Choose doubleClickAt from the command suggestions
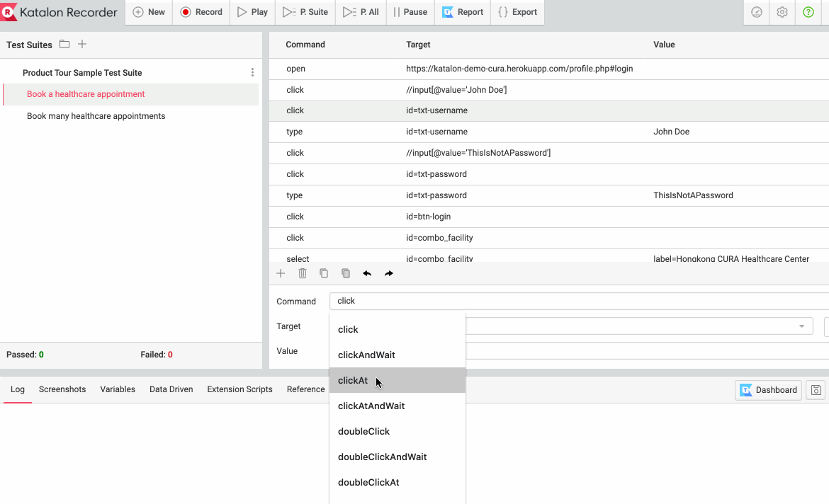 pyautogui.click(x=397, y=482)
